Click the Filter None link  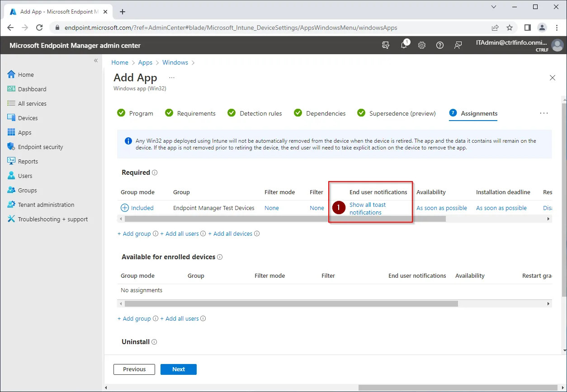pyautogui.click(x=317, y=208)
